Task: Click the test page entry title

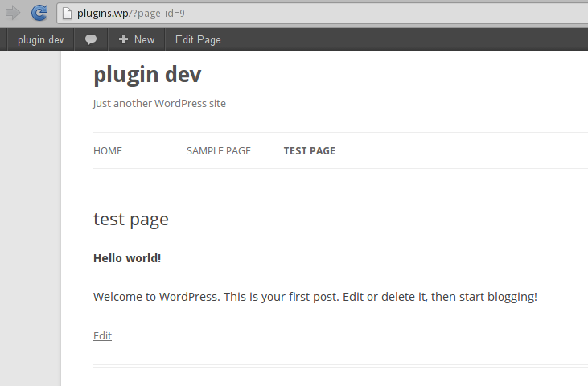Action: [x=131, y=220]
